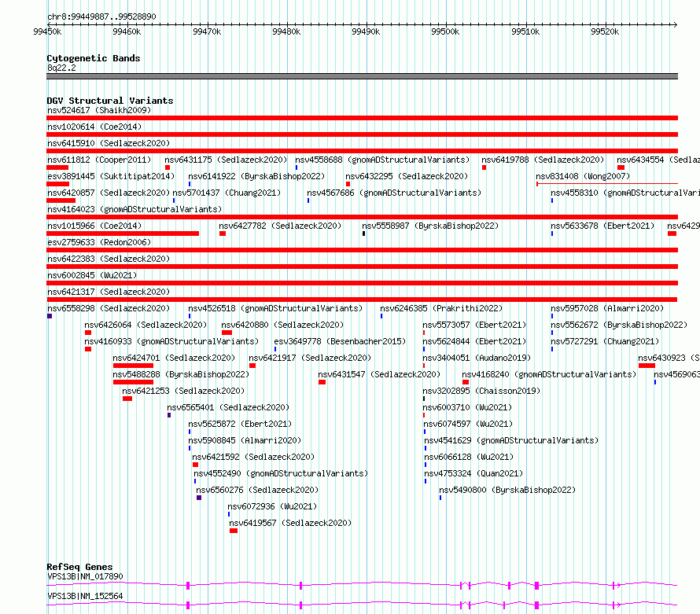Select nsv6246385 (Prakrithi2022) label
This screenshot has height=614, width=700.
(x=441, y=308)
